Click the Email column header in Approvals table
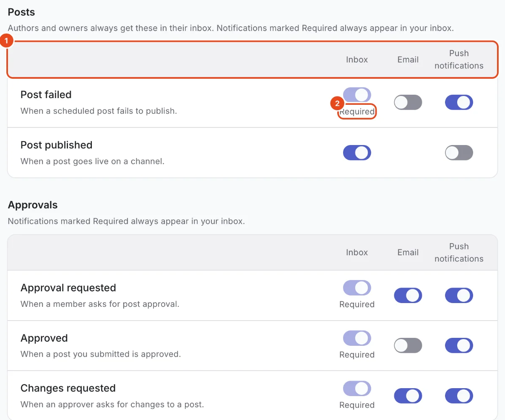Image resolution: width=505 pixels, height=420 pixels. click(408, 252)
